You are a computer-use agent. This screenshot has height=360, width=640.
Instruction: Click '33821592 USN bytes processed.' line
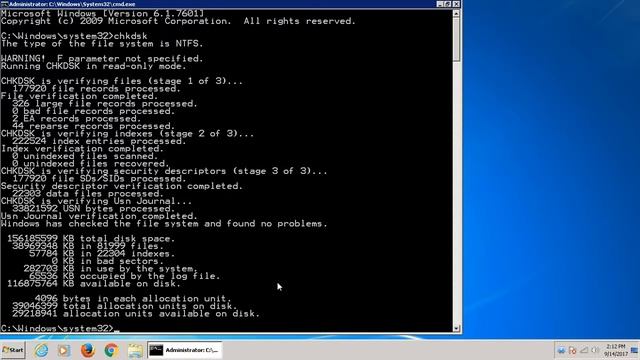pyautogui.click(x=93, y=209)
